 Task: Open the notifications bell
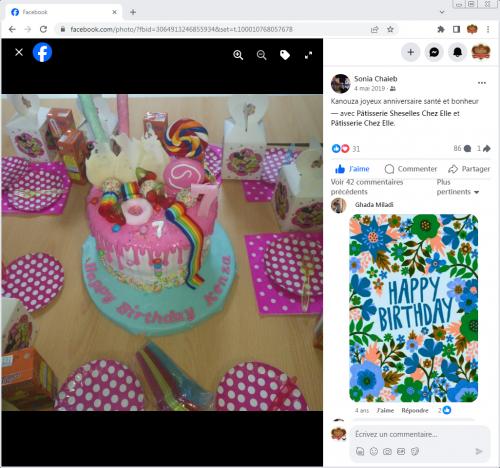(457, 52)
